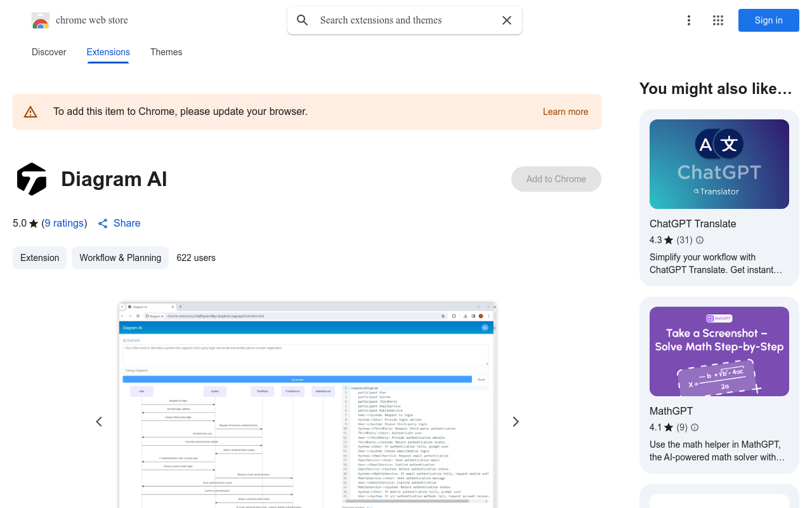Open the Google apps grid
Image resolution: width=812 pixels, height=508 pixels.
(718, 20)
